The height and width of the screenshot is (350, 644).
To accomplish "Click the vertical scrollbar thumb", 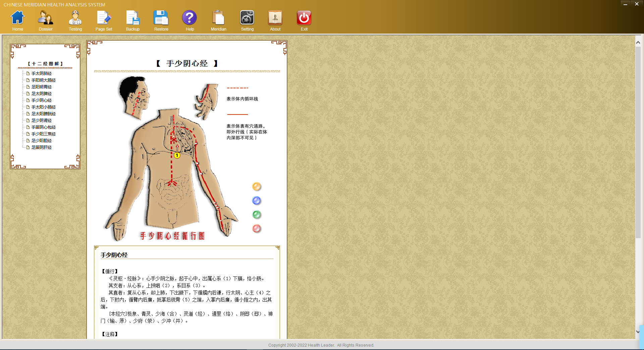I will (x=638, y=142).
